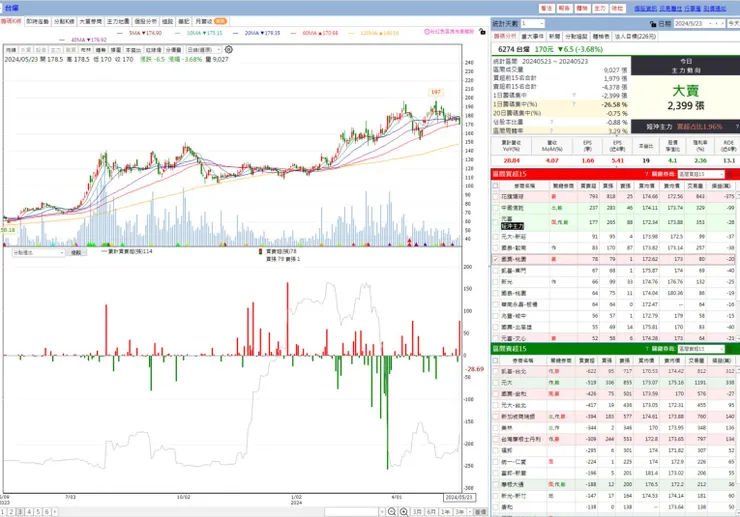Click the 今天 button
The height and width of the screenshot is (517, 740).
(x=733, y=24)
